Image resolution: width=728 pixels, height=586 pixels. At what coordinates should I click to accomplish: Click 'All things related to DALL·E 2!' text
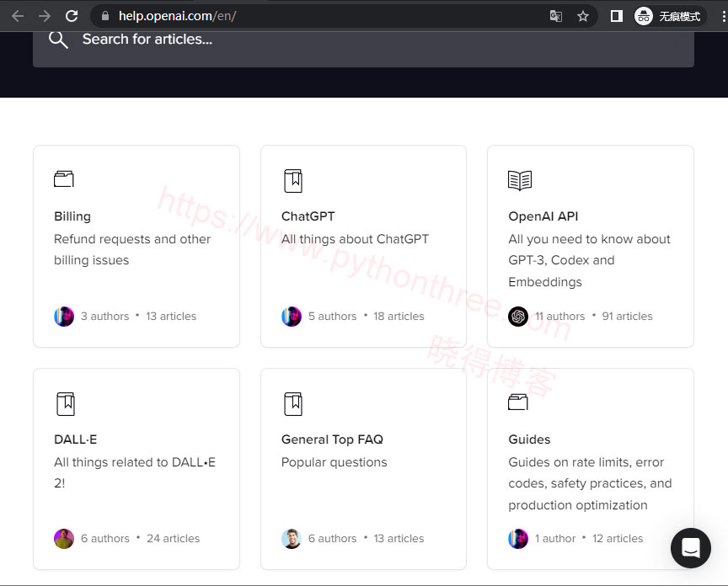[x=135, y=472]
